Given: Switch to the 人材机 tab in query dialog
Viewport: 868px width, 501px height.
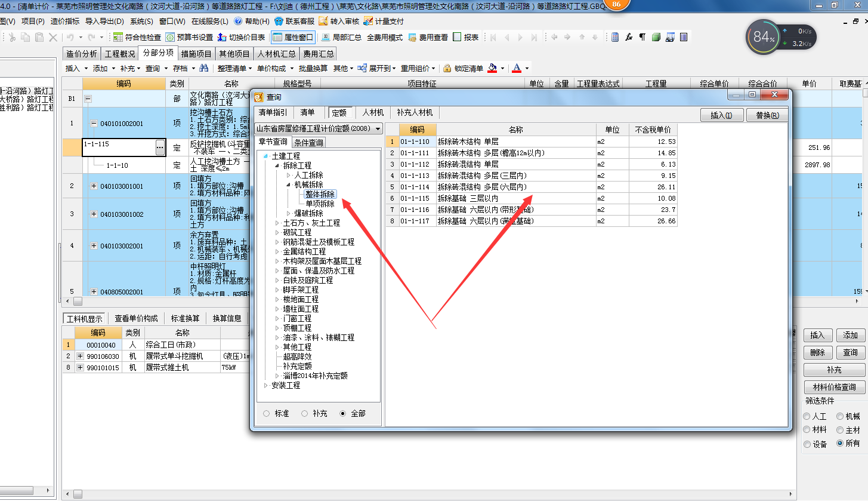Looking at the screenshot, I should [373, 112].
